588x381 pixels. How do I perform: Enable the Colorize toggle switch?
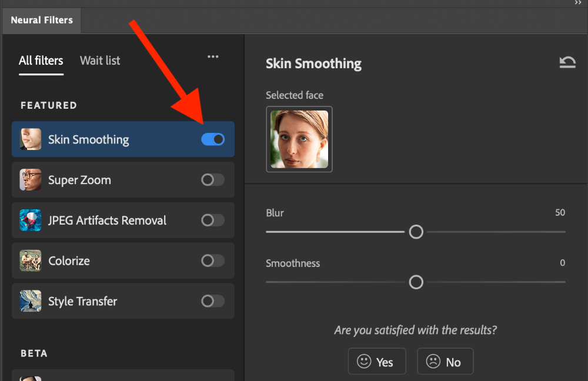click(213, 260)
